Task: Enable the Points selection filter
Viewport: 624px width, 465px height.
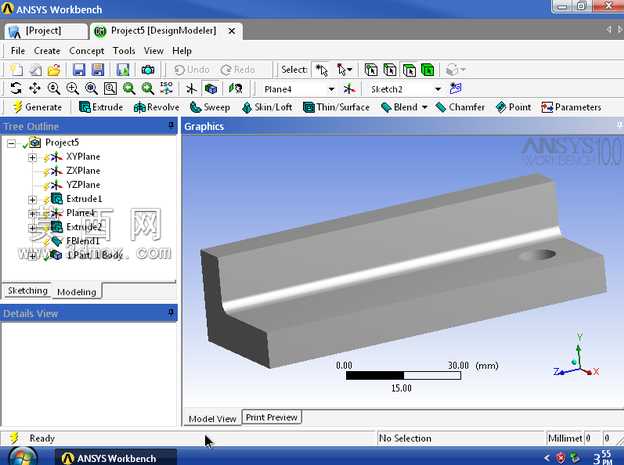Action: [371, 70]
